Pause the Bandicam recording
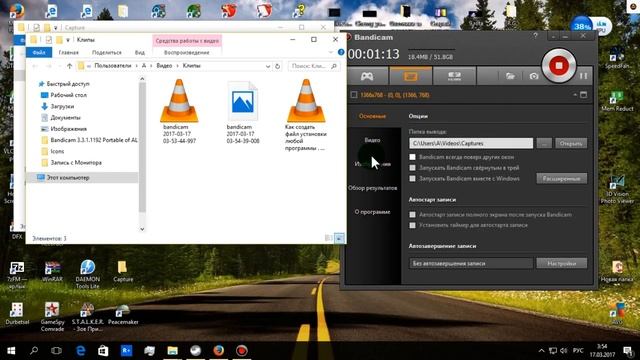 point(584,76)
